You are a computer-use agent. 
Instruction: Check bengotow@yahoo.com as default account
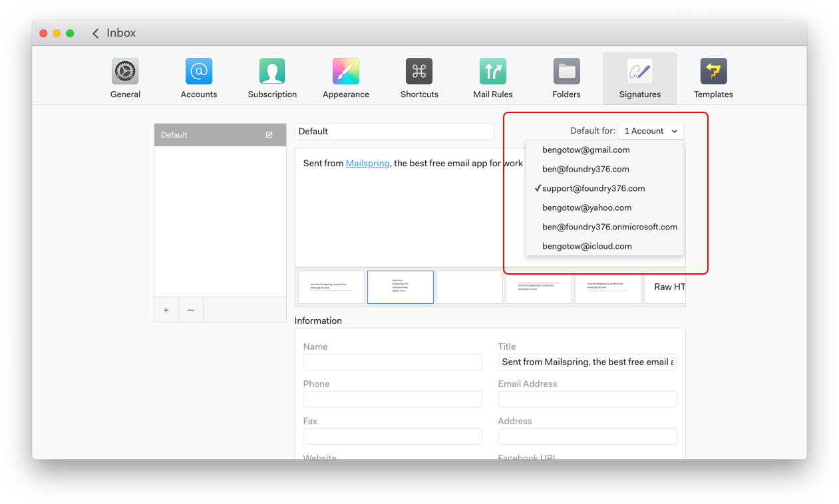coord(586,207)
